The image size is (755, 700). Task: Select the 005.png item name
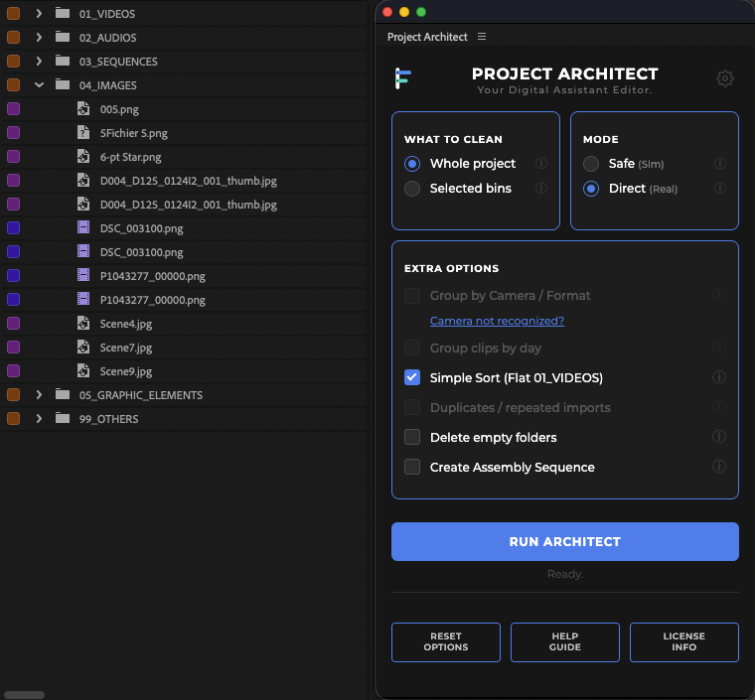119,109
